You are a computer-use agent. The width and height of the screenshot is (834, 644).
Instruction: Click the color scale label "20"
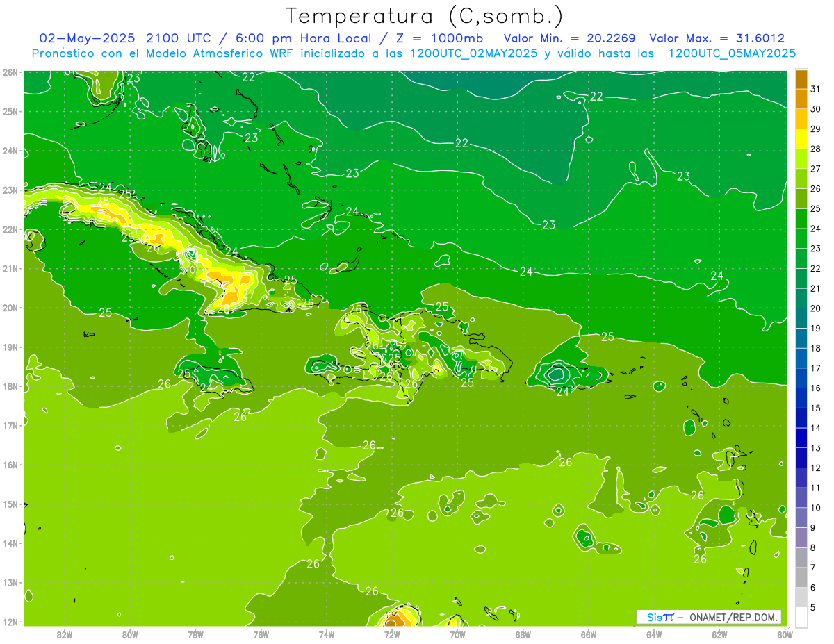[816, 308]
